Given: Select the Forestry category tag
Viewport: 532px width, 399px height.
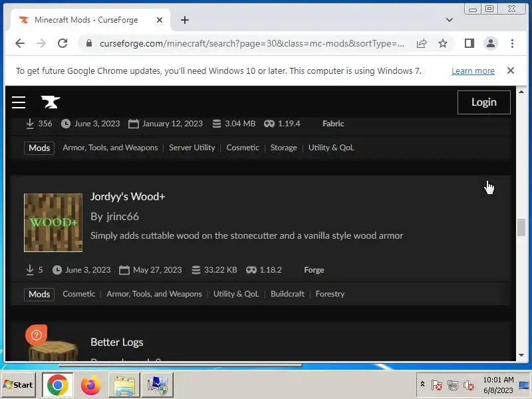Looking at the screenshot, I should coord(330,294).
